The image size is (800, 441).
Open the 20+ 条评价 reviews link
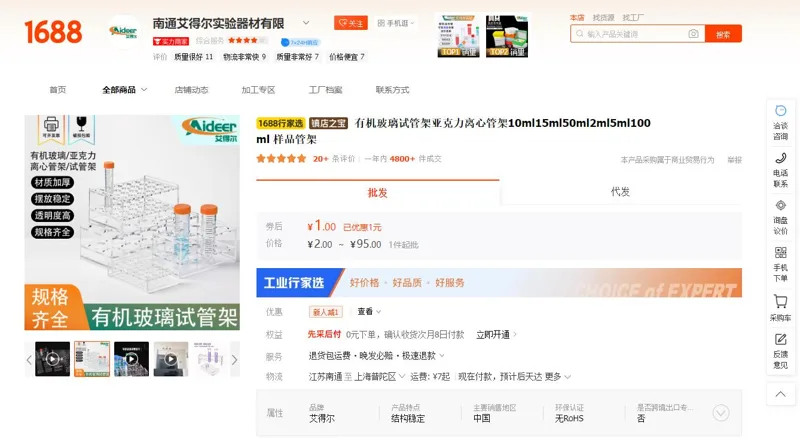pos(334,159)
